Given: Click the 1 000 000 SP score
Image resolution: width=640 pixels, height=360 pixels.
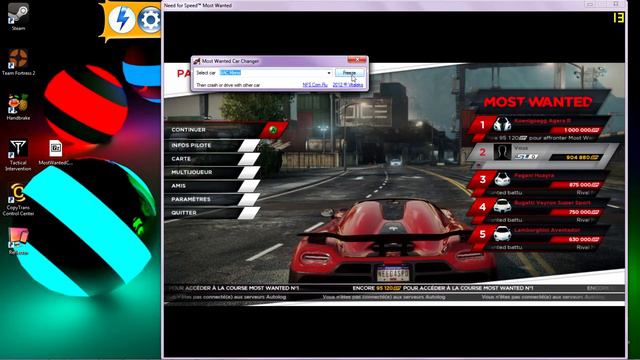Looking at the screenshot, I should [x=581, y=130].
